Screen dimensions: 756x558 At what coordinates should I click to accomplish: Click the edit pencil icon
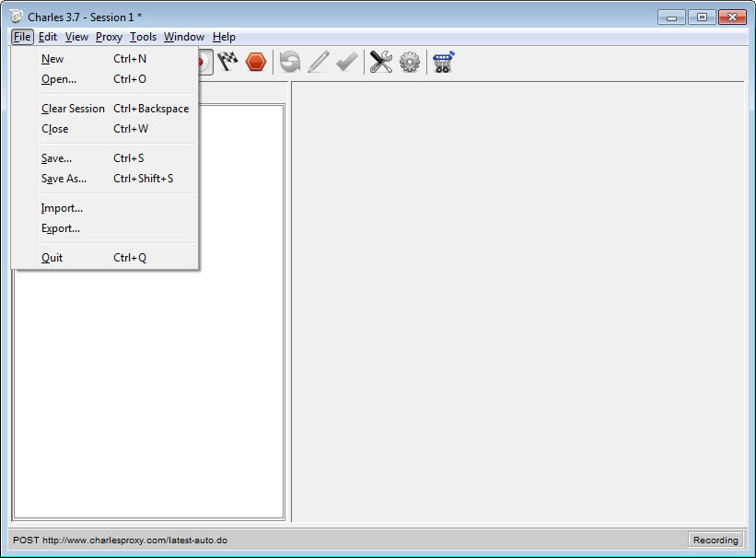click(319, 62)
